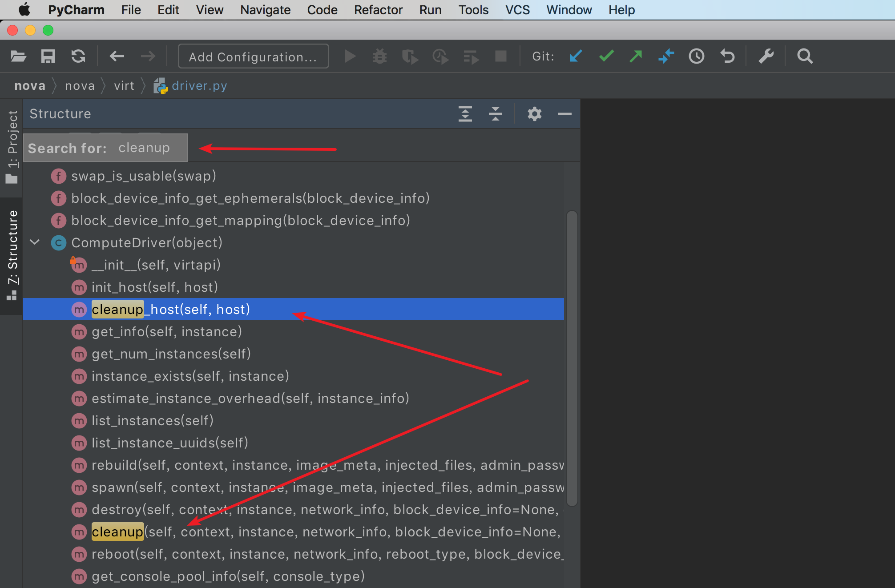
Task: Click the Git push green arrow
Action: point(636,56)
